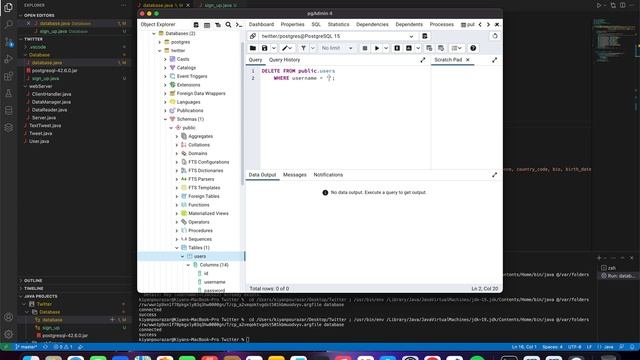This screenshot has height=360, width=640.
Task: Open the Explain Analyze options dropdown arrow
Action: point(418,48)
